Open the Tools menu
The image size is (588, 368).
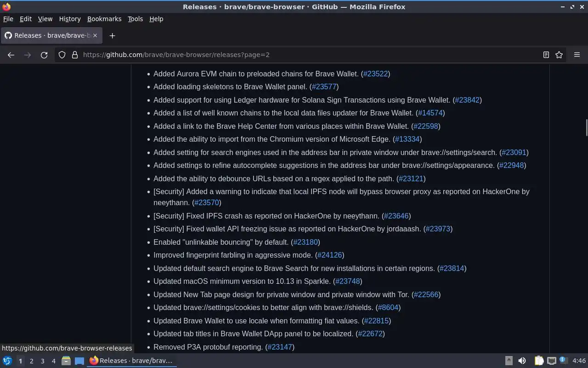pos(135,19)
